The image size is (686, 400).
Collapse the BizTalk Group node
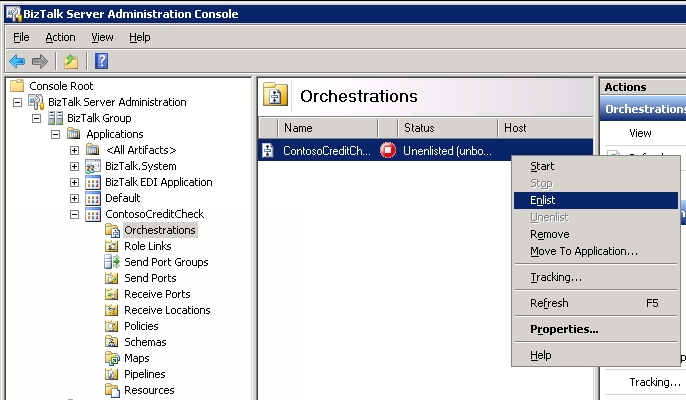tap(37, 118)
